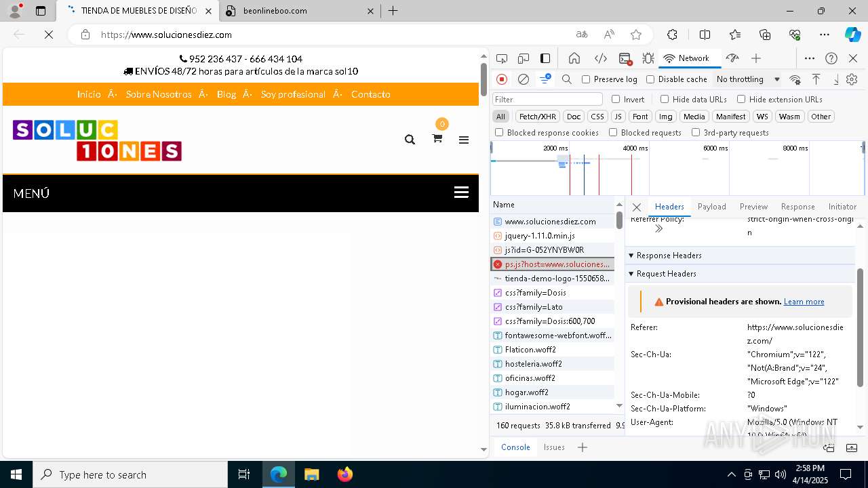Image resolution: width=868 pixels, height=488 pixels.
Task: Toggle device emulation in DevTools
Action: point(524,58)
